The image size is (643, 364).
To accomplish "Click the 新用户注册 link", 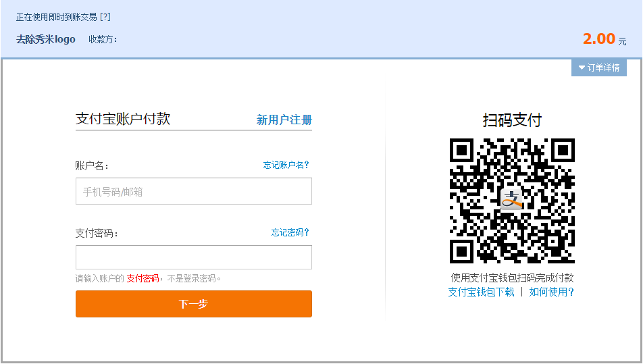I will pos(284,120).
